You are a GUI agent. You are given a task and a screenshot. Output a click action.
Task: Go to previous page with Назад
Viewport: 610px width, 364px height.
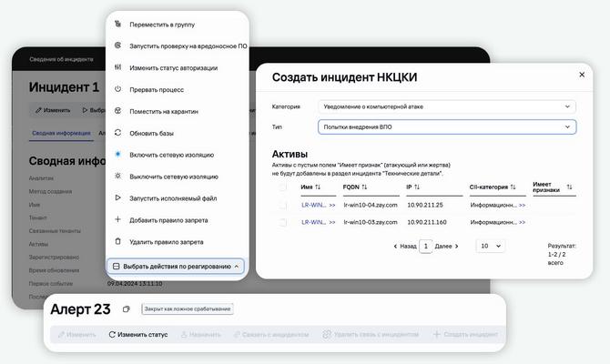[405, 247]
